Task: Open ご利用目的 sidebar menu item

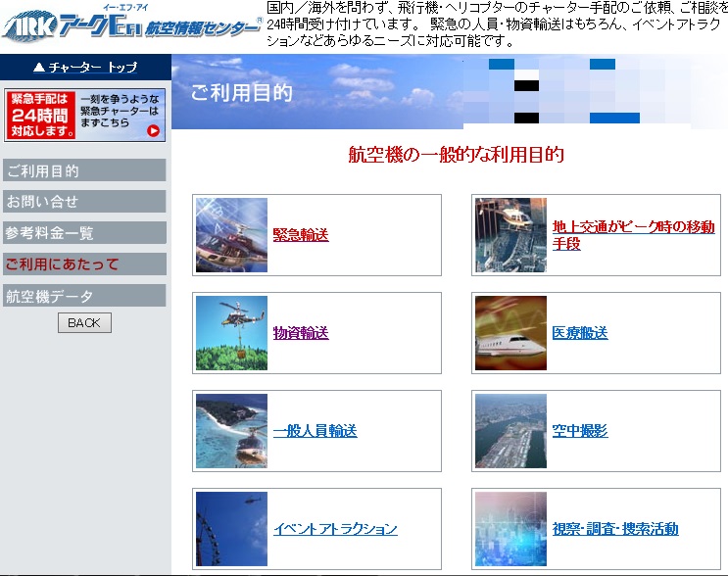Action: pos(84,170)
